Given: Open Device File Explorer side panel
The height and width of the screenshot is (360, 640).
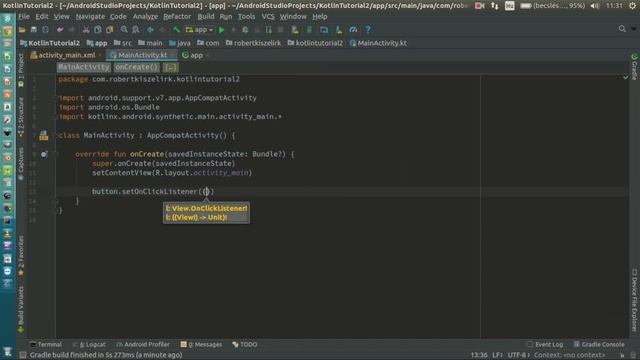Looking at the screenshot, I should click(634, 300).
